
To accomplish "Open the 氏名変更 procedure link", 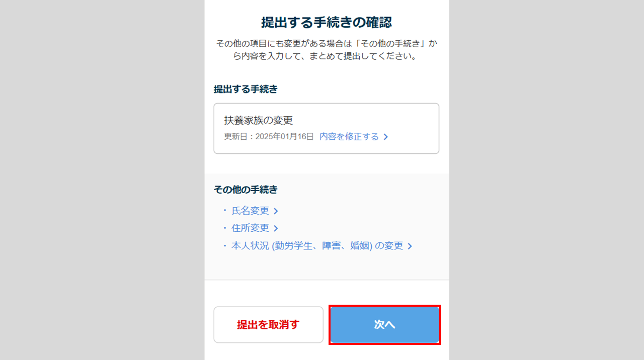I will [x=250, y=211].
